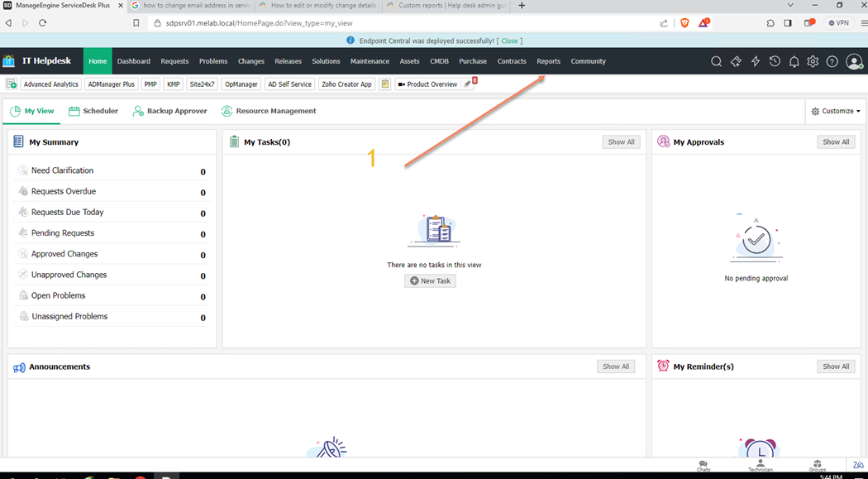Click the Brave shields lion icon
This screenshot has height=479, width=868.
tap(684, 23)
